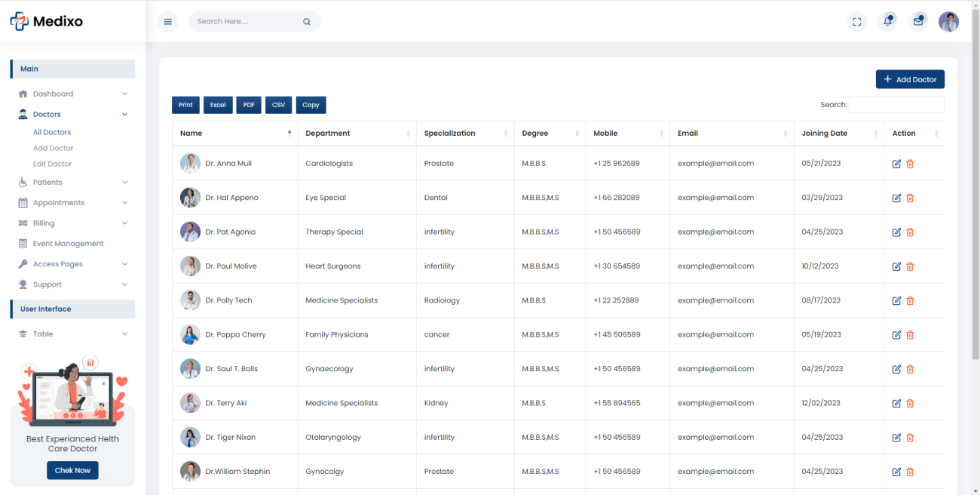Image resolution: width=980 pixels, height=495 pixels.
Task: Click the hamburger menu icon in header
Action: pos(168,22)
